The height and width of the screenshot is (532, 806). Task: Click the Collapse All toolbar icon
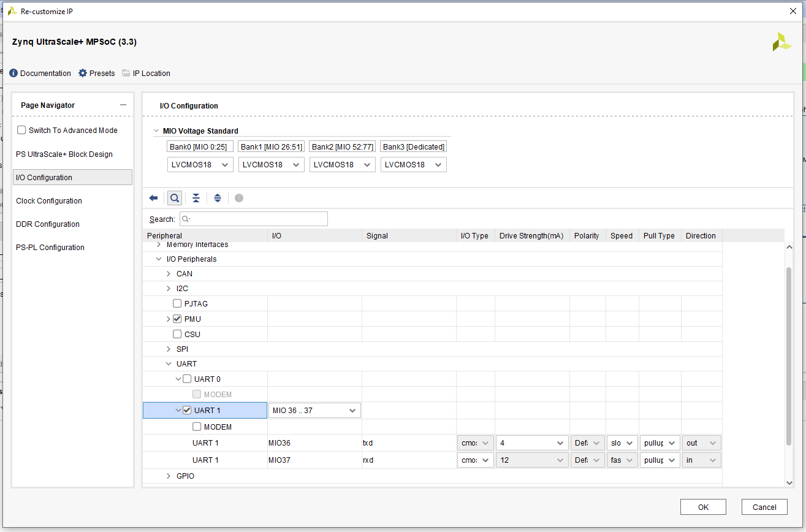(196, 198)
